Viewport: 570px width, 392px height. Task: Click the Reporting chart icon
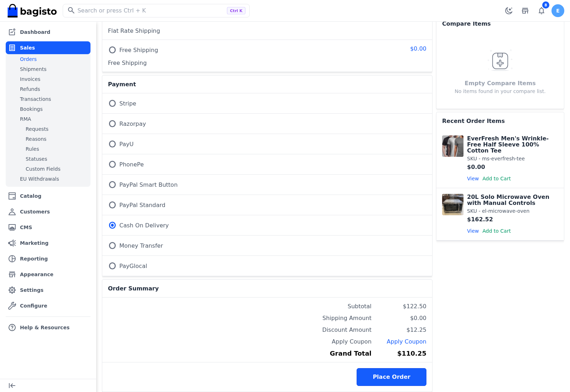[12, 259]
